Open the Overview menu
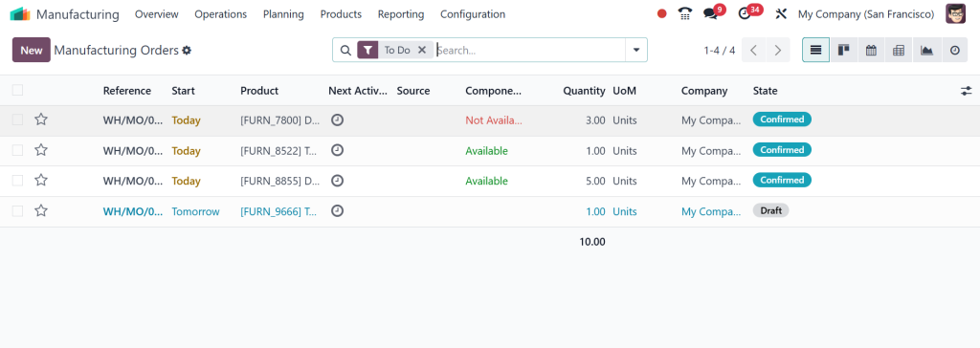 [156, 13]
